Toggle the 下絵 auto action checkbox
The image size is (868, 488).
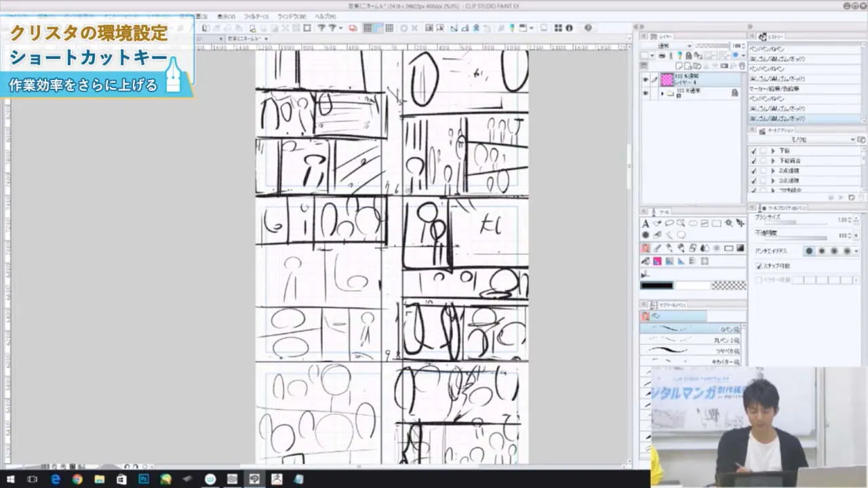coord(754,150)
